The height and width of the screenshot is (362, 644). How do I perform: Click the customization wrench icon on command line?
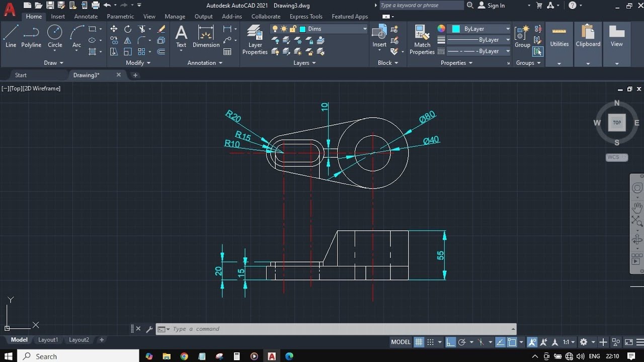[149, 329]
